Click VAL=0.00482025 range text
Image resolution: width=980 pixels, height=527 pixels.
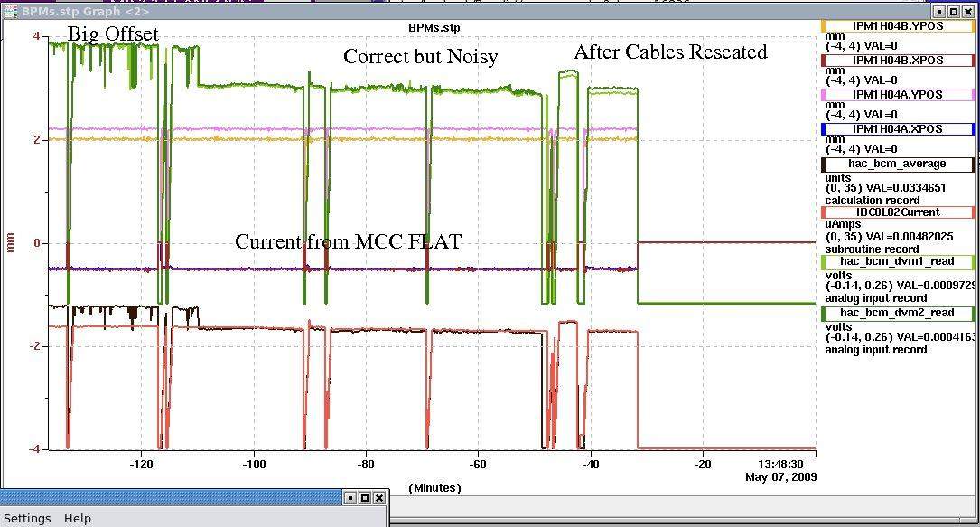pos(889,237)
